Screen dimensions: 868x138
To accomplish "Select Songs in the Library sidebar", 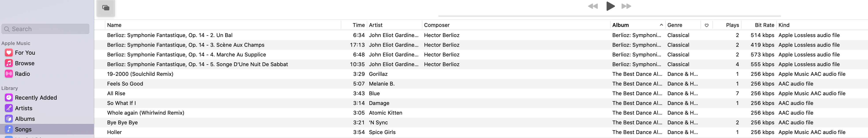I will [23, 129].
